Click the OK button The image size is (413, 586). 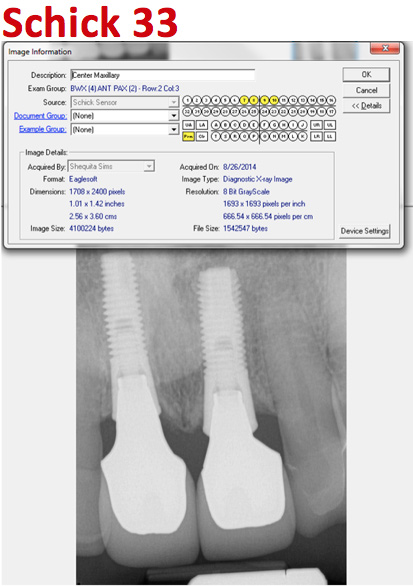pyautogui.click(x=366, y=74)
